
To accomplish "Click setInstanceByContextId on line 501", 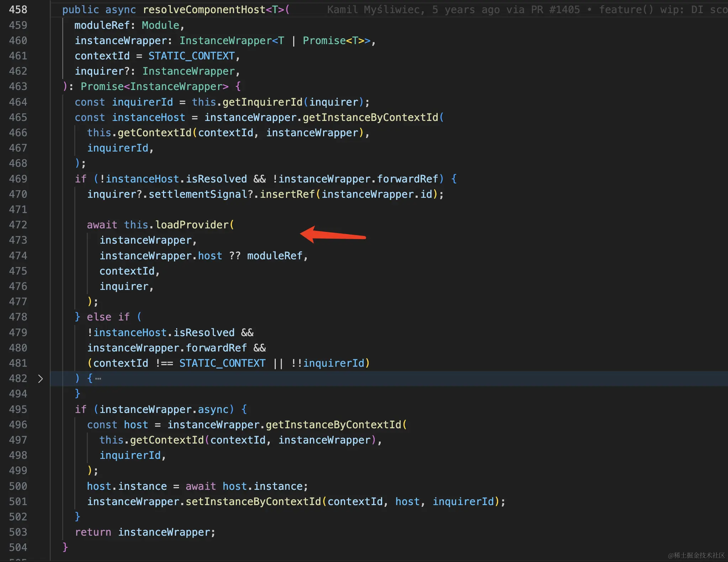I will pyautogui.click(x=253, y=502).
